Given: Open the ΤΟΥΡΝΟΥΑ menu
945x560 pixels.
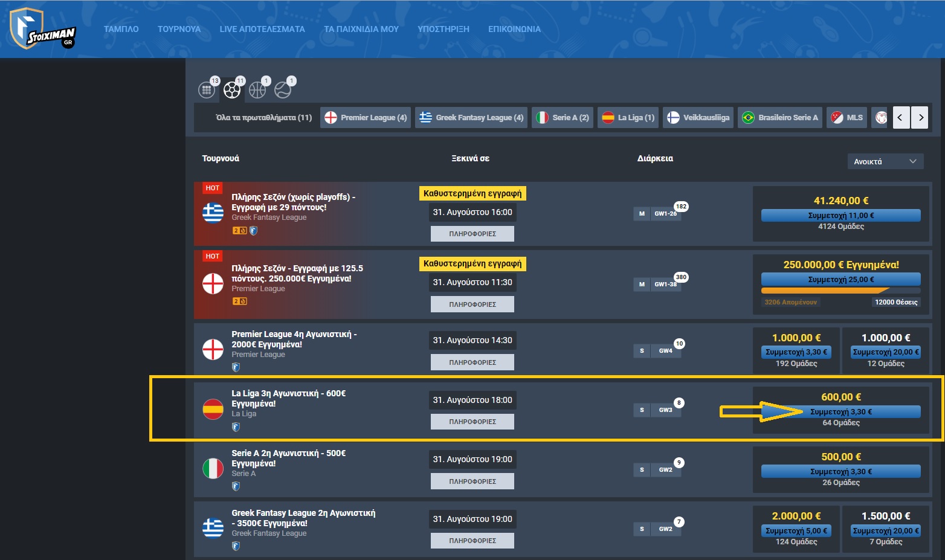Looking at the screenshot, I should 179,29.
